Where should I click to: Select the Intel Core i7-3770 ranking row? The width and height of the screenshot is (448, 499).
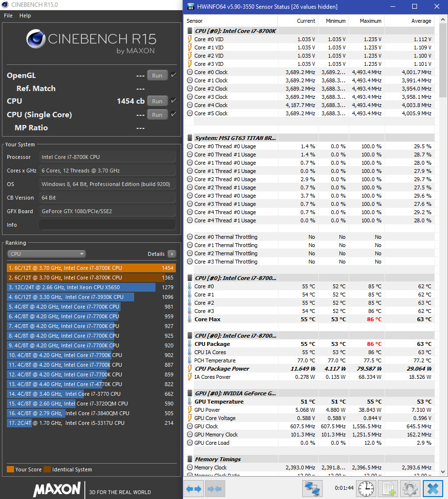(x=91, y=394)
